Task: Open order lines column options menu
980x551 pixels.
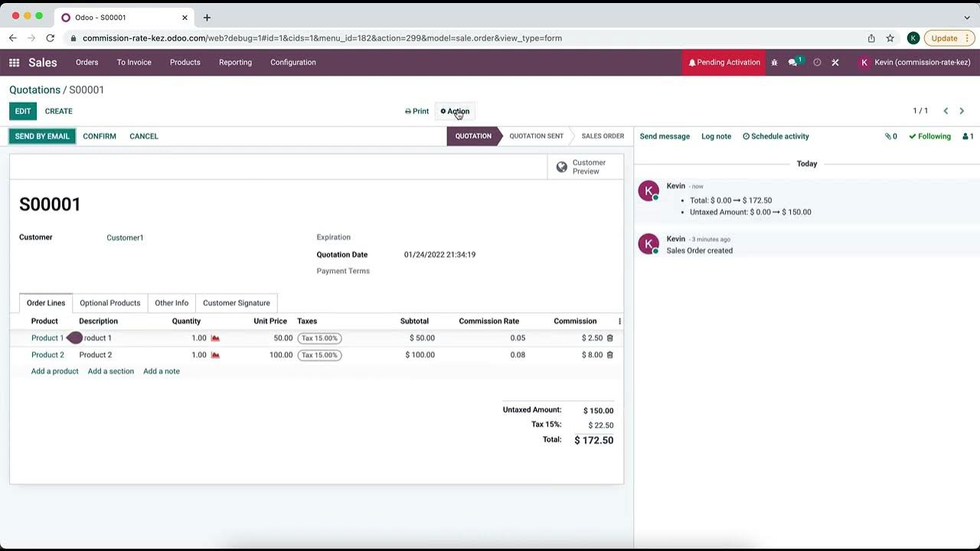Action: pyautogui.click(x=619, y=321)
